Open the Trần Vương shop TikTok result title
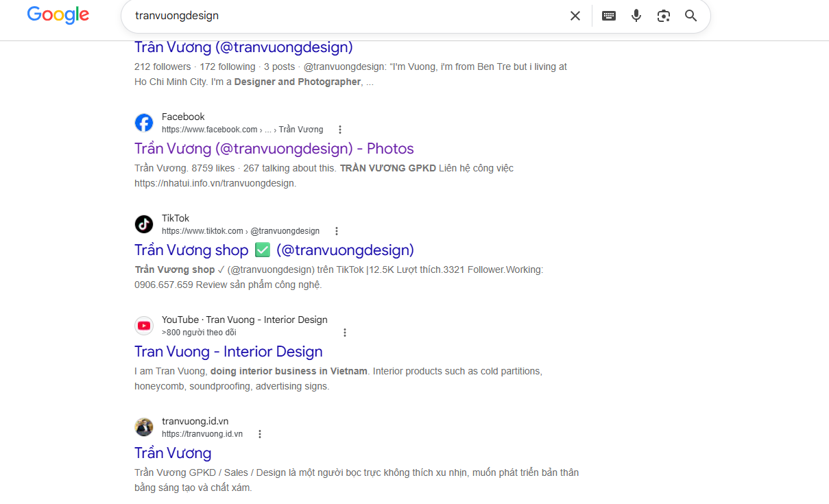Image resolution: width=829 pixels, height=504 pixels. coord(274,250)
